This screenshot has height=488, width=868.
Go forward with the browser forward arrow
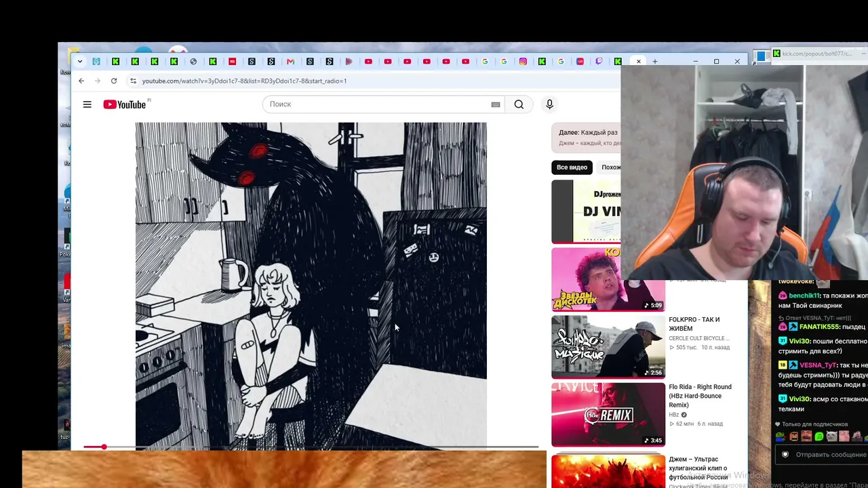click(x=98, y=81)
